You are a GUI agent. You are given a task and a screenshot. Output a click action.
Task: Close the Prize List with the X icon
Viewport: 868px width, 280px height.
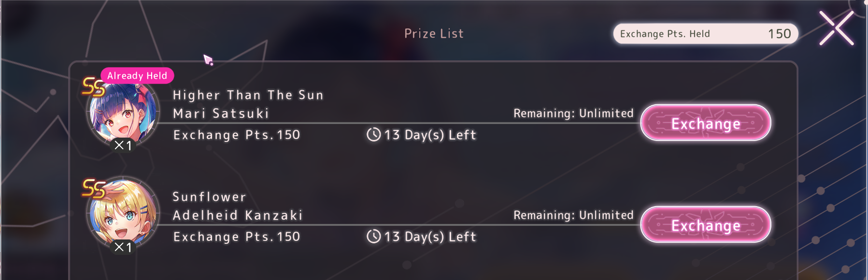coord(836,28)
